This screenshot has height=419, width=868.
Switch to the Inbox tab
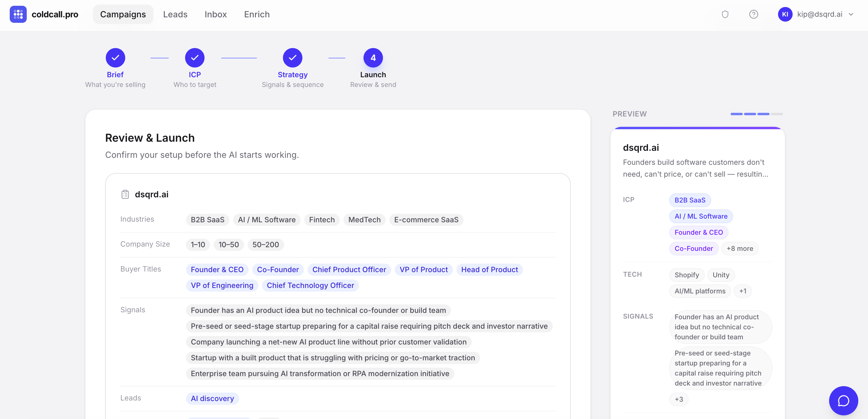pyautogui.click(x=215, y=14)
